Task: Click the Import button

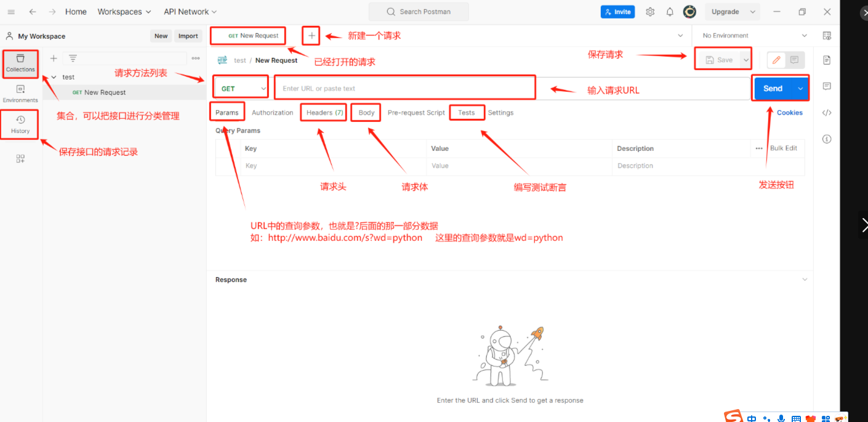Action: click(x=188, y=36)
